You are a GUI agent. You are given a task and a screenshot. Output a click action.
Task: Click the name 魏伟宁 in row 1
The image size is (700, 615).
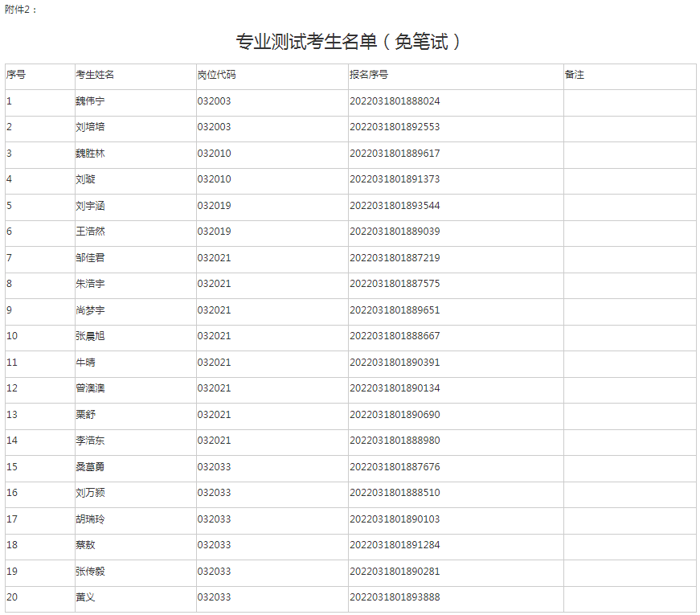[90, 101]
